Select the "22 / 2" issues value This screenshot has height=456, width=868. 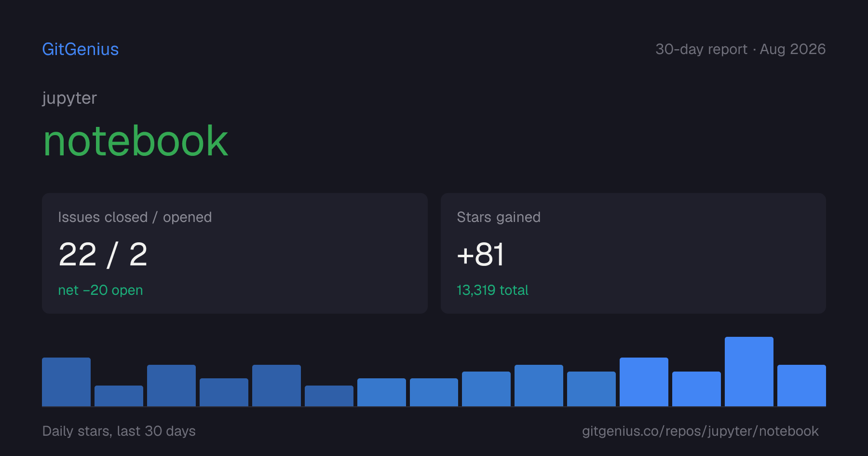click(103, 254)
